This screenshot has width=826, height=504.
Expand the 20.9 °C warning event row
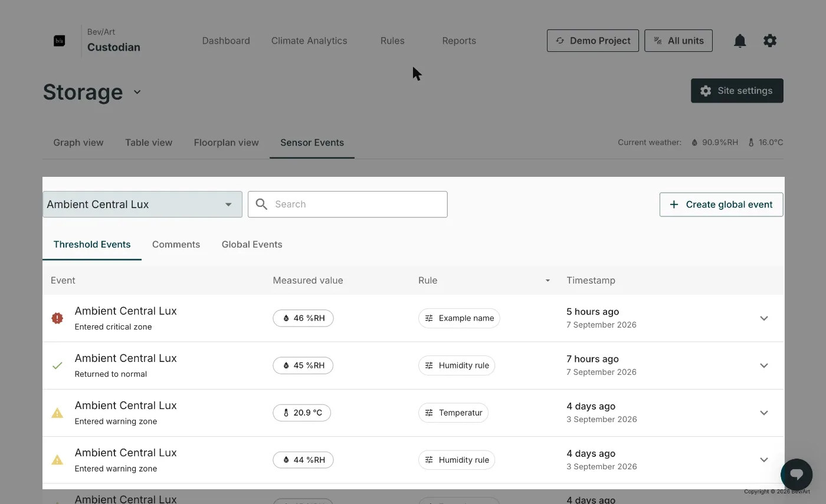[x=764, y=413]
